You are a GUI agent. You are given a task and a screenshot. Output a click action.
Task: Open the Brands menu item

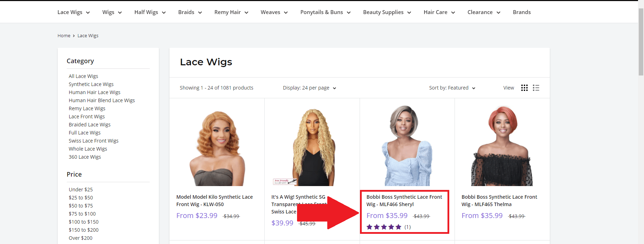(521, 12)
